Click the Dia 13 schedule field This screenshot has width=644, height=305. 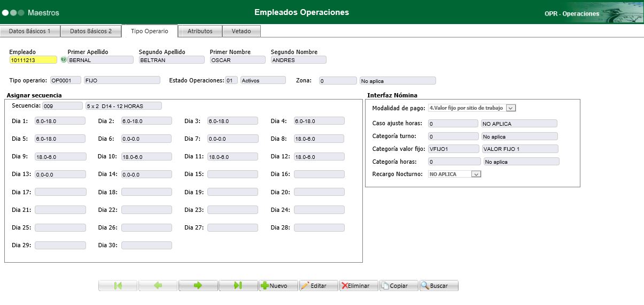(x=60, y=174)
